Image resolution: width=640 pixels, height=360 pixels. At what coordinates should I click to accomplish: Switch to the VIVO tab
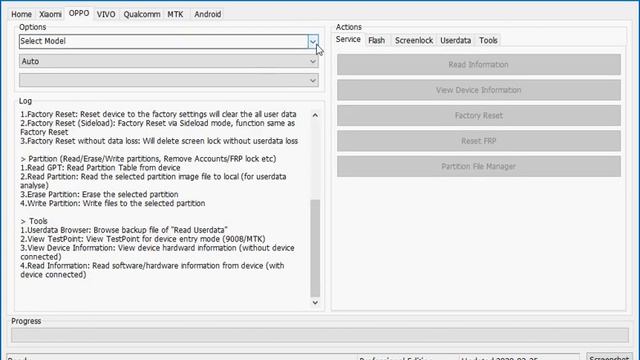[106, 14]
